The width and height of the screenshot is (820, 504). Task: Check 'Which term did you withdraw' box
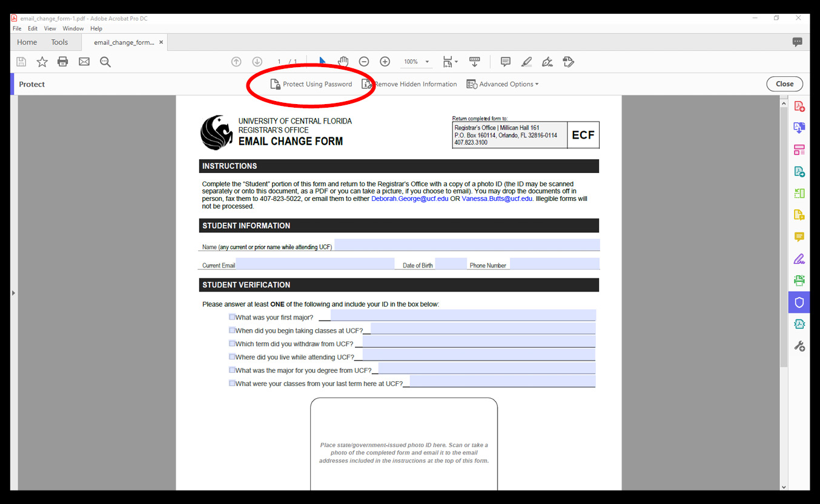click(x=232, y=344)
